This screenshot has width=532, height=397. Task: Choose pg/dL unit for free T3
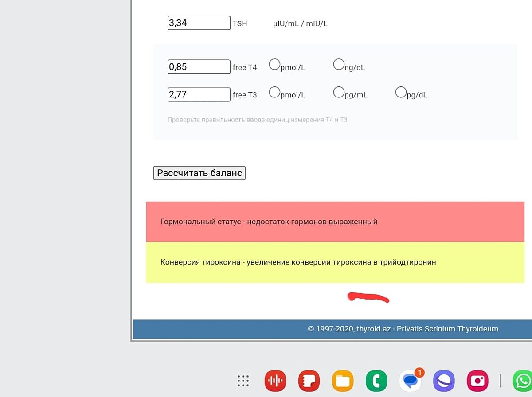tap(401, 92)
